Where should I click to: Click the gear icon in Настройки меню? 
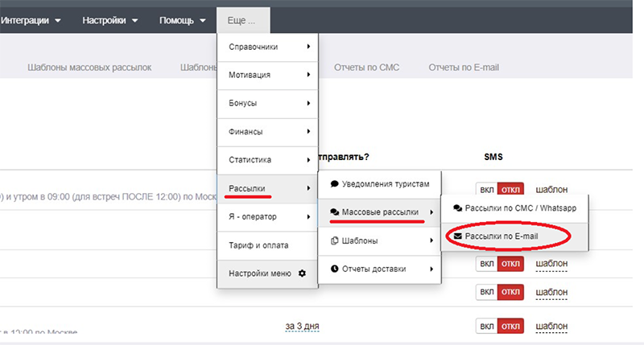[303, 273]
